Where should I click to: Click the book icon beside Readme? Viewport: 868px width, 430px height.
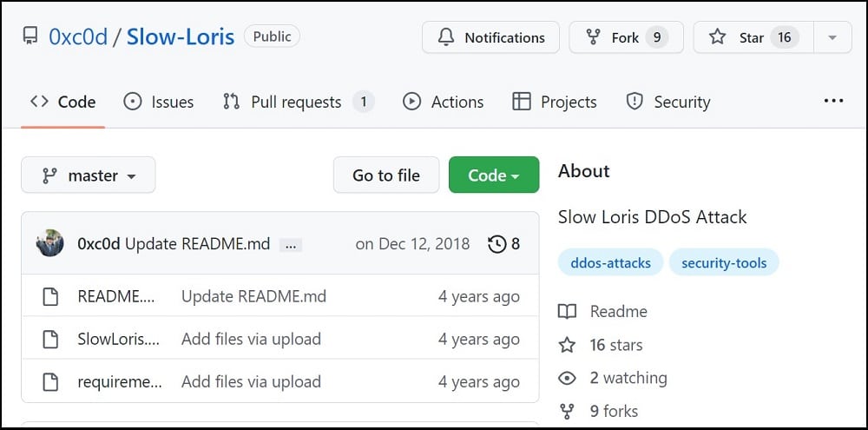pos(568,311)
